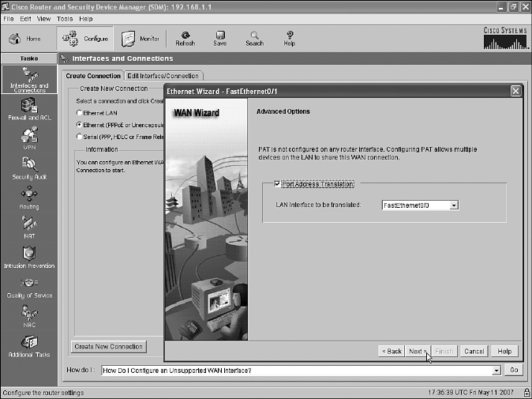Toggle the Port Address Translation checkbox
This screenshot has width=532, height=399.
tap(277, 184)
